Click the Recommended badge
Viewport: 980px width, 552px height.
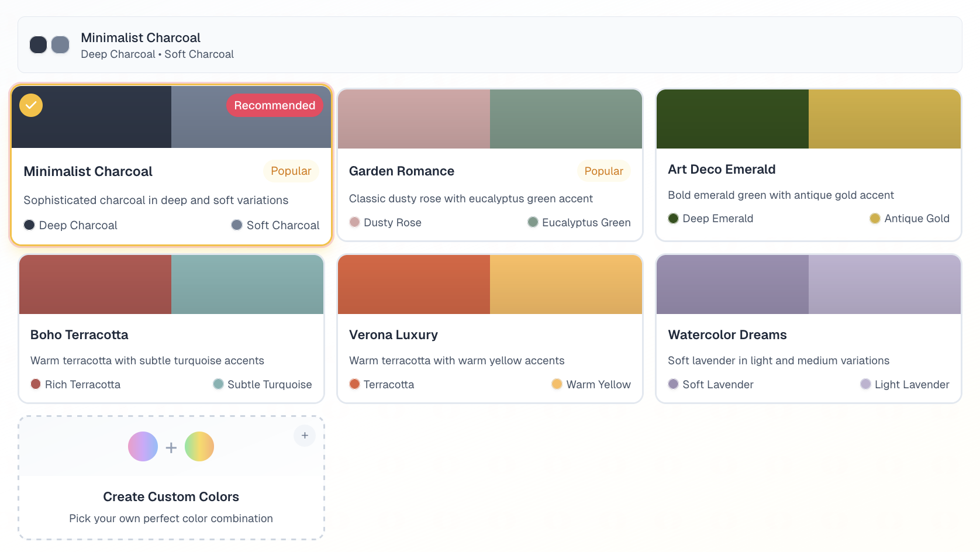pyautogui.click(x=275, y=105)
